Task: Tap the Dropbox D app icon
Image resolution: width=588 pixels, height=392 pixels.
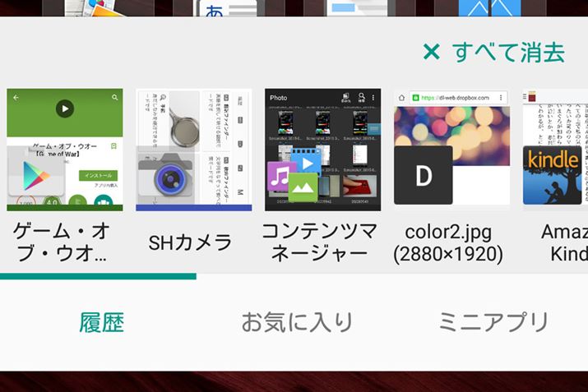Action: pyautogui.click(x=423, y=176)
